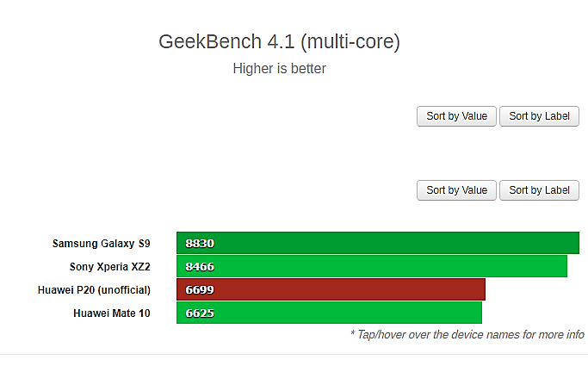This screenshot has width=588, height=366.
Task: Open the Huawei P20 (unofficial) device name
Action: (94, 290)
